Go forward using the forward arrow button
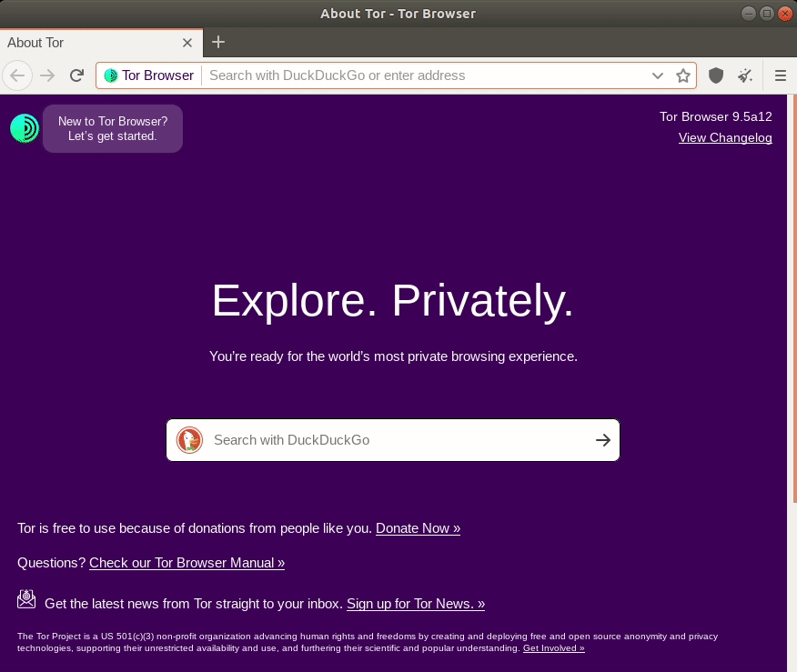 (47, 75)
